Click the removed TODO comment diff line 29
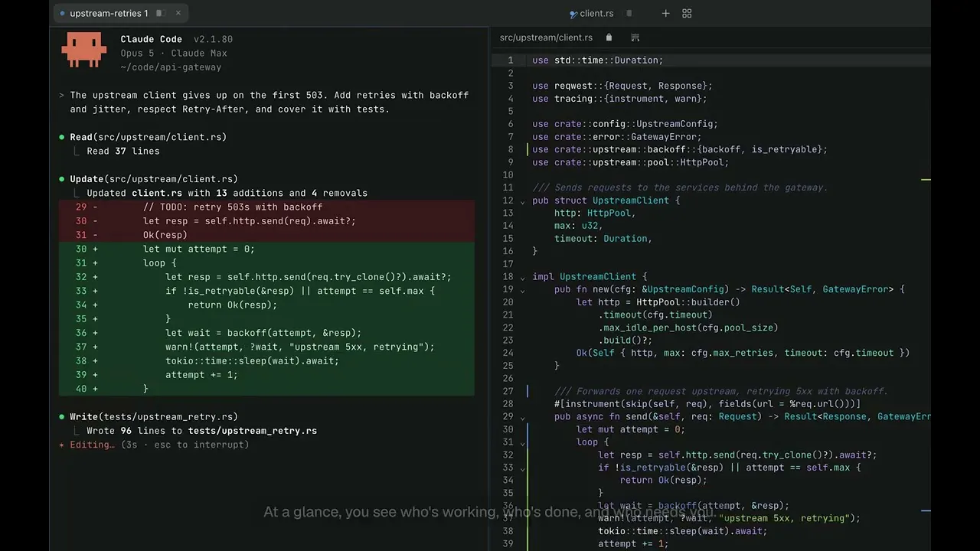Image resolution: width=980 pixels, height=551 pixels. (x=266, y=207)
